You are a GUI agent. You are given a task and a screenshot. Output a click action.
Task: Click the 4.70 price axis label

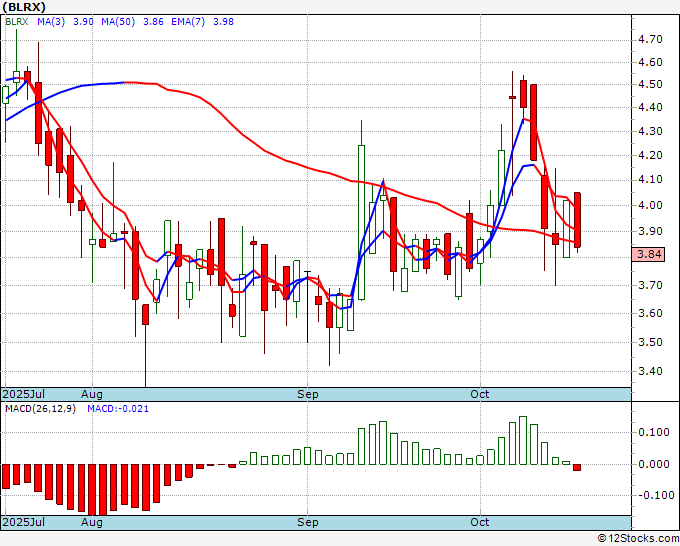click(x=650, y=39)
